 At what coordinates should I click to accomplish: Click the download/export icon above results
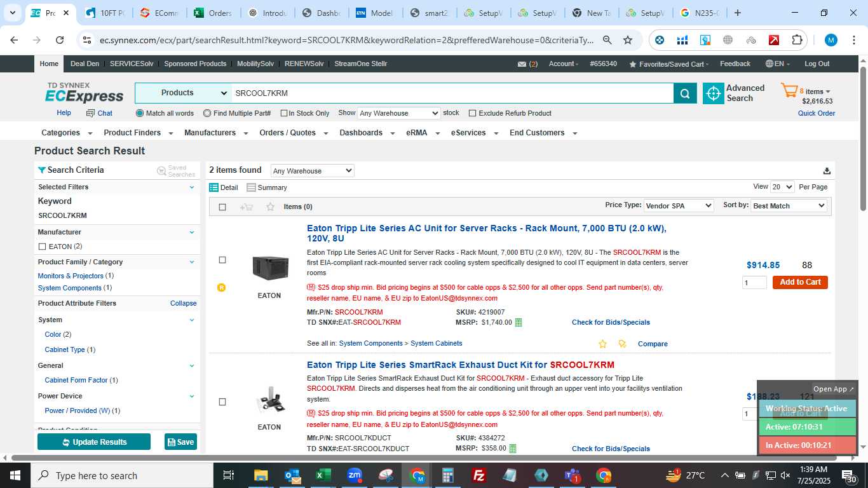pos(827,170)
